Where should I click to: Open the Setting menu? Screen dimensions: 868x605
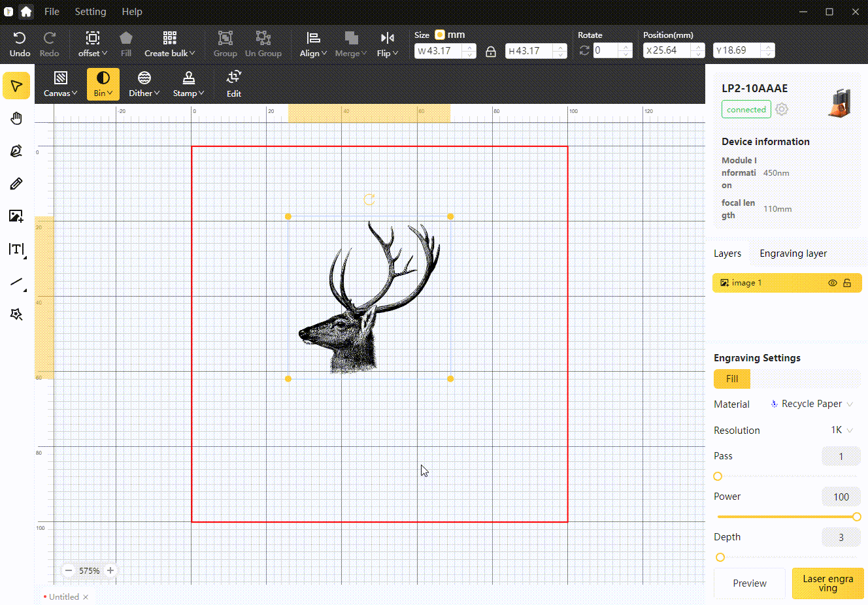click(90, 11)
